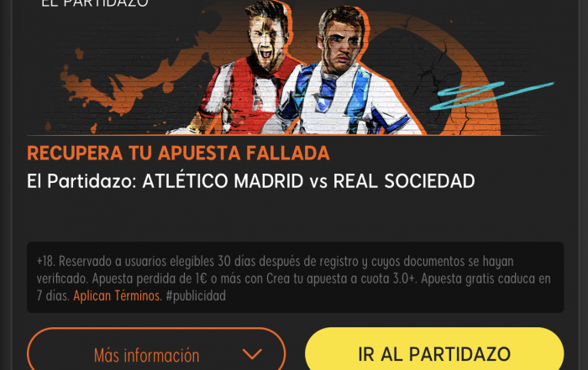Tap the teal scribble graphic on banner

491,96
